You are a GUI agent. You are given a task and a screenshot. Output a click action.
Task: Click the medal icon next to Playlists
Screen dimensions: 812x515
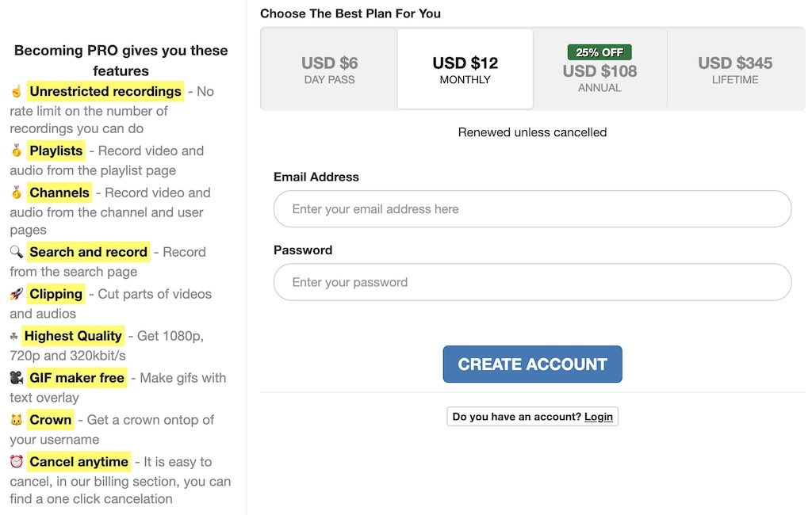tap(16, 151)
